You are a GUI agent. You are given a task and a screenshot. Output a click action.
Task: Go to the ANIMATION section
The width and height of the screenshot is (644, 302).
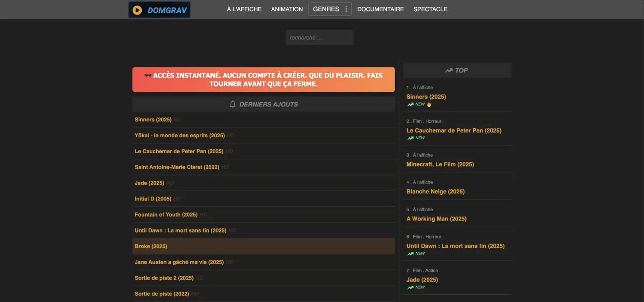click(287, 9)
